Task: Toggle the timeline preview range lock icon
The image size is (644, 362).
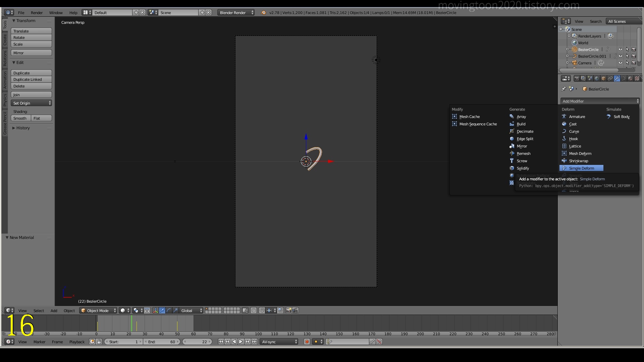Action: click(x=99, y=342)
